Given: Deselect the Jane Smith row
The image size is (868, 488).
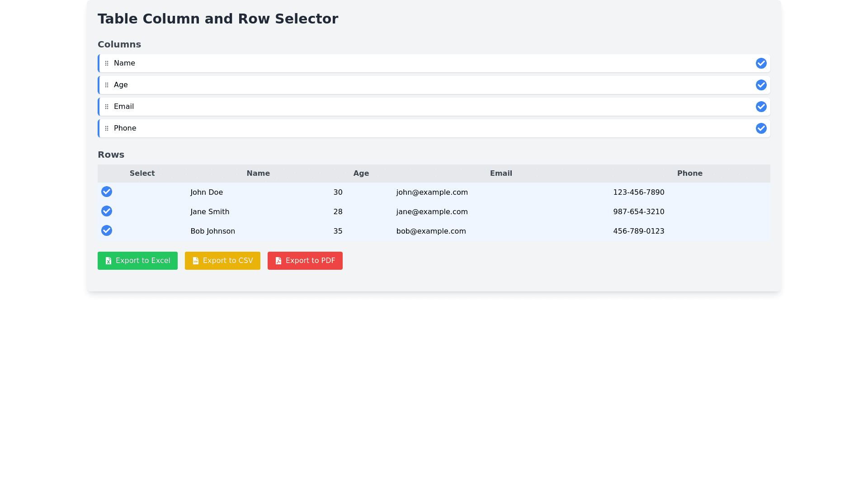Looking at the screenshot, I should [x=107, y=211].
